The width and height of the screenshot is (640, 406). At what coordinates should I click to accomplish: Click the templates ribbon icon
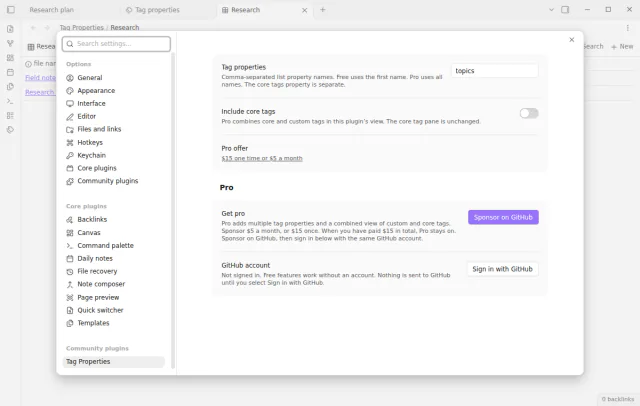pos(10,87)
